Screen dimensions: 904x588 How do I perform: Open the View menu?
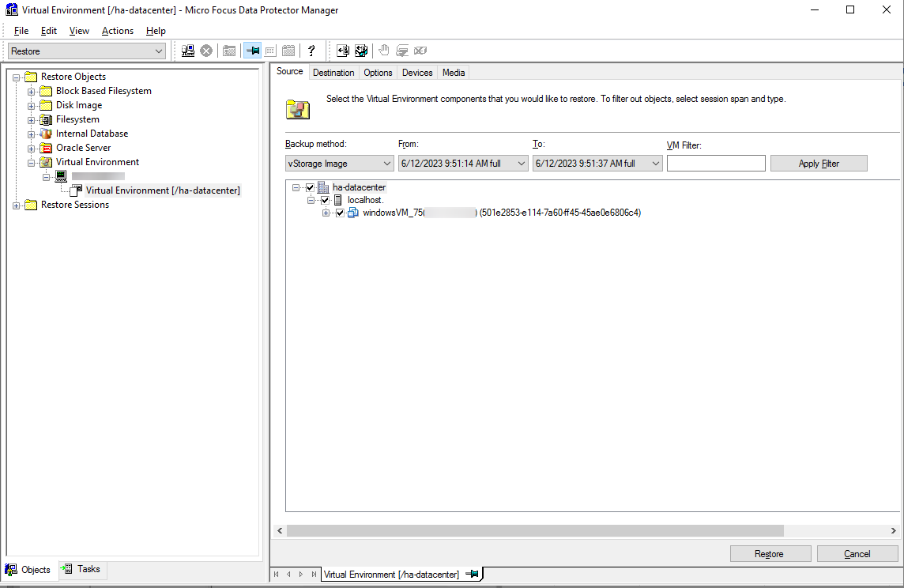(79, 31)
